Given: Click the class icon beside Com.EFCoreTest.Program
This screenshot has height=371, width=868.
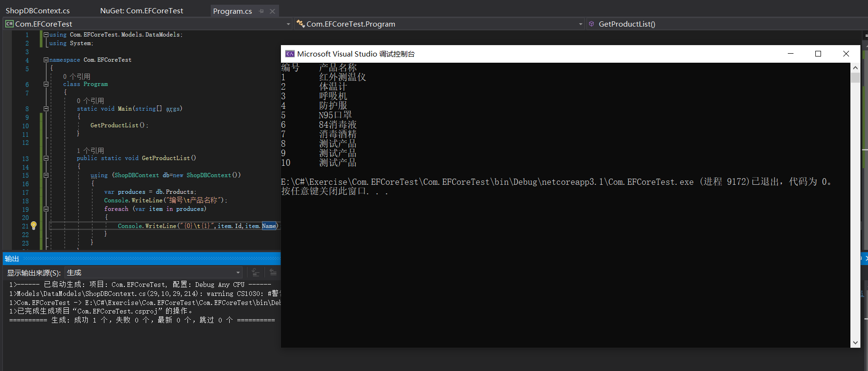Looking at the screenshot, I should point(300,23).
